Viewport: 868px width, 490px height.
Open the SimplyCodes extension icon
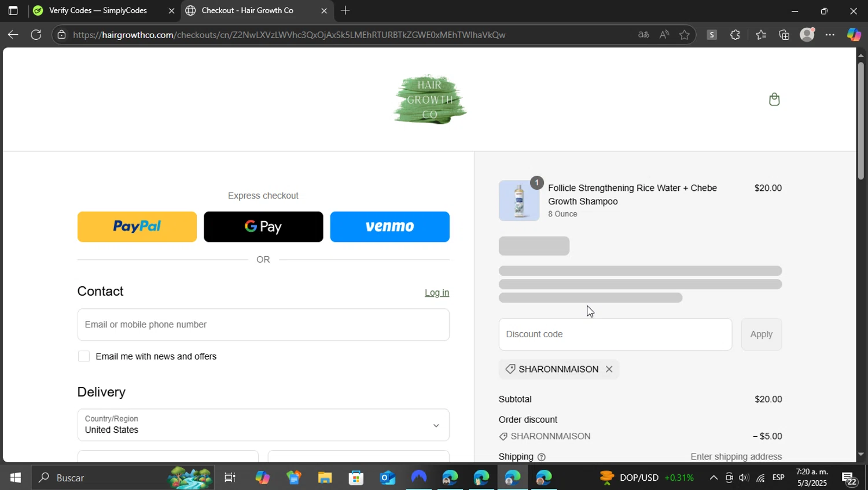point(712,35)
